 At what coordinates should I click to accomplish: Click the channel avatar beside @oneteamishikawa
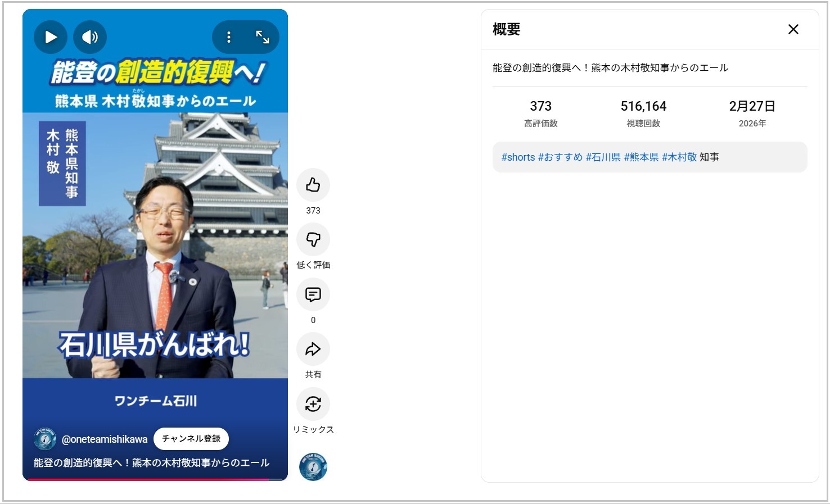pos(45,439)
